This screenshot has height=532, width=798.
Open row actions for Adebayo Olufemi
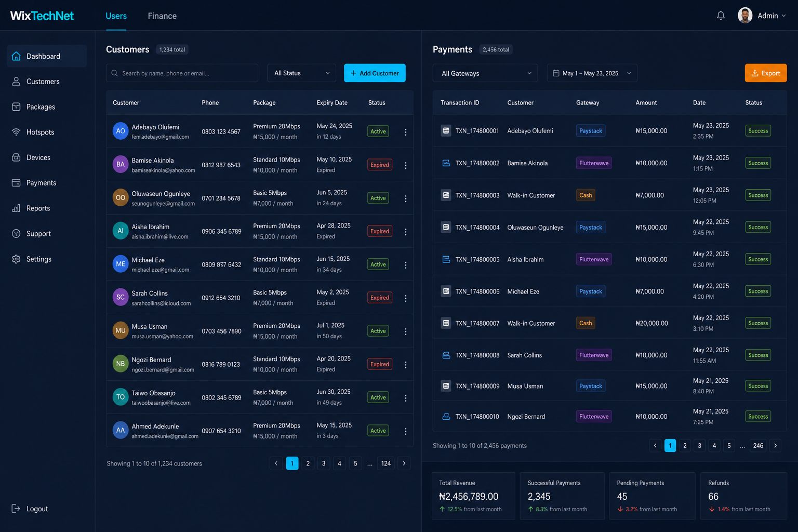405,132
